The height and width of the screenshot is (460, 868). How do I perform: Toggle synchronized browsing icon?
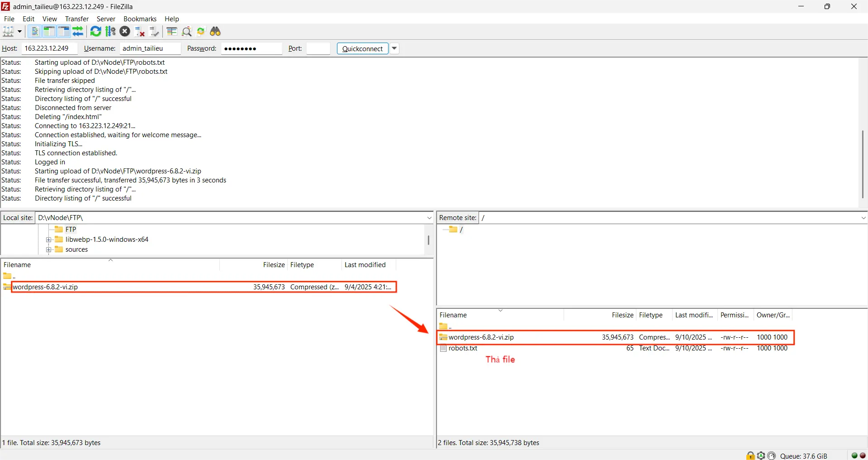tap(201, 31)
